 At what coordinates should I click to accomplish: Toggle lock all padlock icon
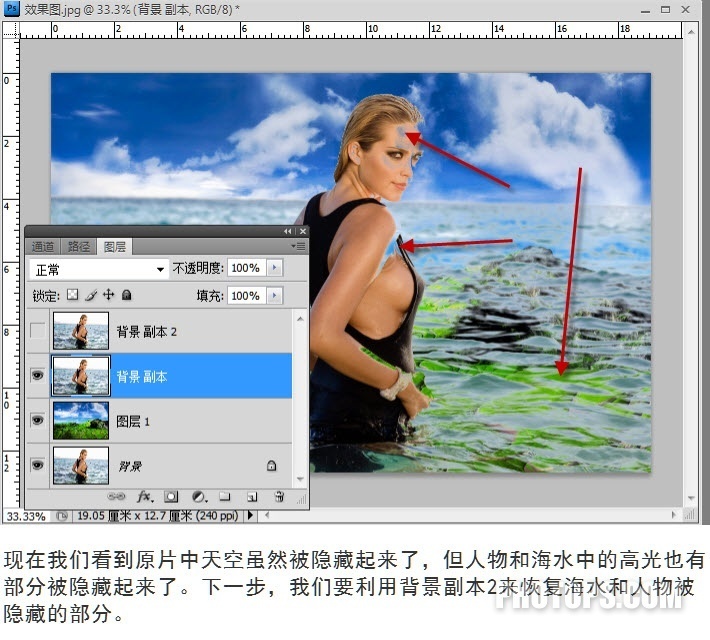(x=127, y=295)
